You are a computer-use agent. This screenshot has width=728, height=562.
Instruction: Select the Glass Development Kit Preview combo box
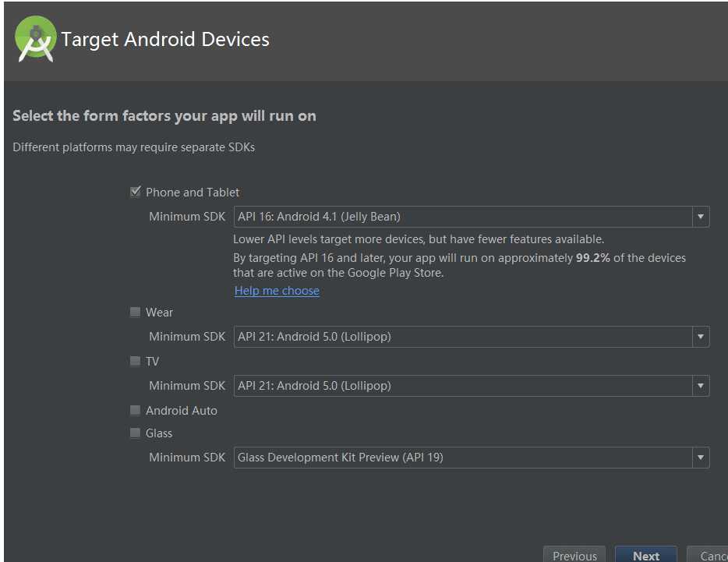click(x=472, y=458)
